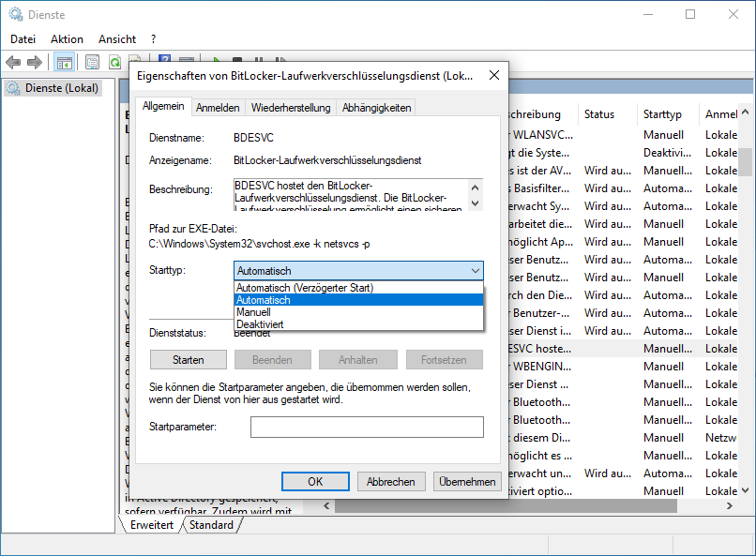Viewport: 756px width, 556px height.
Task: Switch to the Abhängigkeiten tab
Action: click(376, 108)
